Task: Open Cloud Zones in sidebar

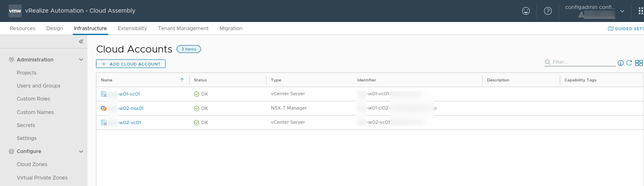Action: (x=32, y=164)
